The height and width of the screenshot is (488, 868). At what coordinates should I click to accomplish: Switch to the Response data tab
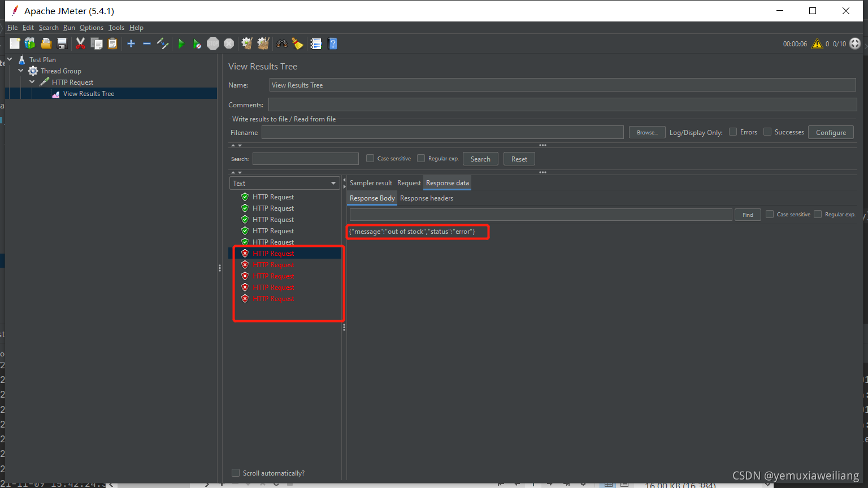point(448,183)
